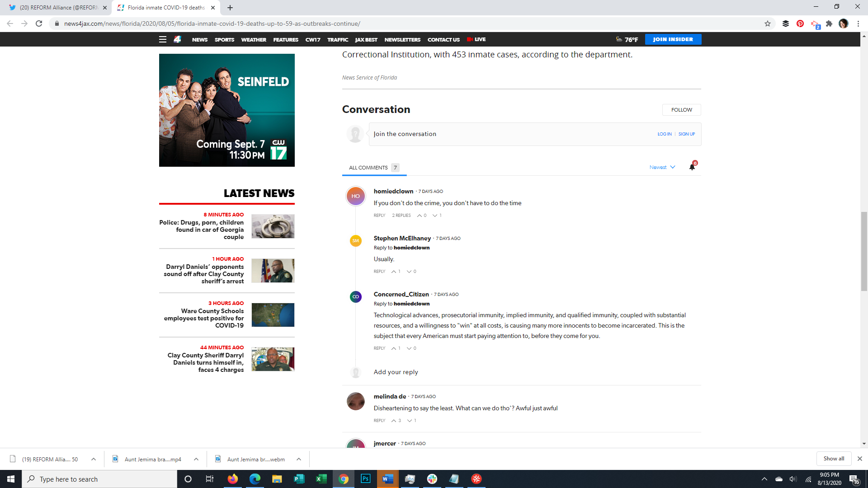Viewport: 868px width, 488px height.
Task: Expand homiedclown's 2 replies
Action: coord(401,216)
